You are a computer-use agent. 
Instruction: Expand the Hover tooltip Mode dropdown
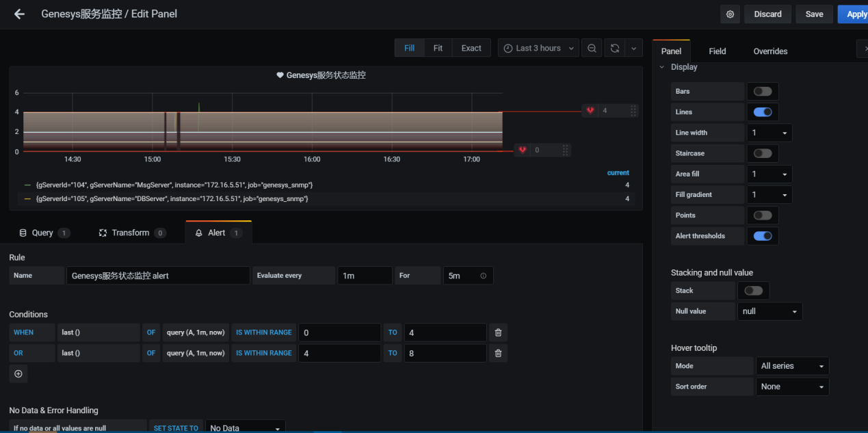(792, 366)
